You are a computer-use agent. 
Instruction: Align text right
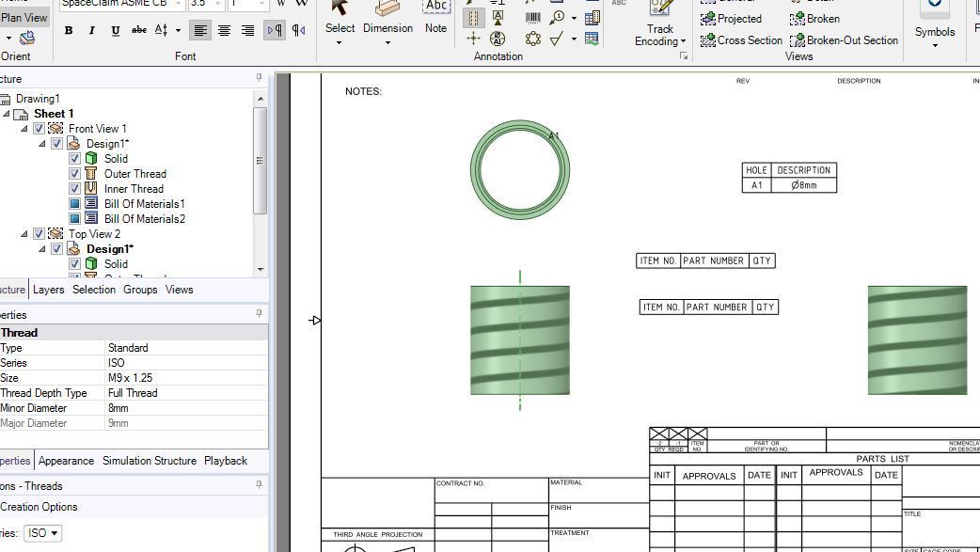[x=247, y=30]
